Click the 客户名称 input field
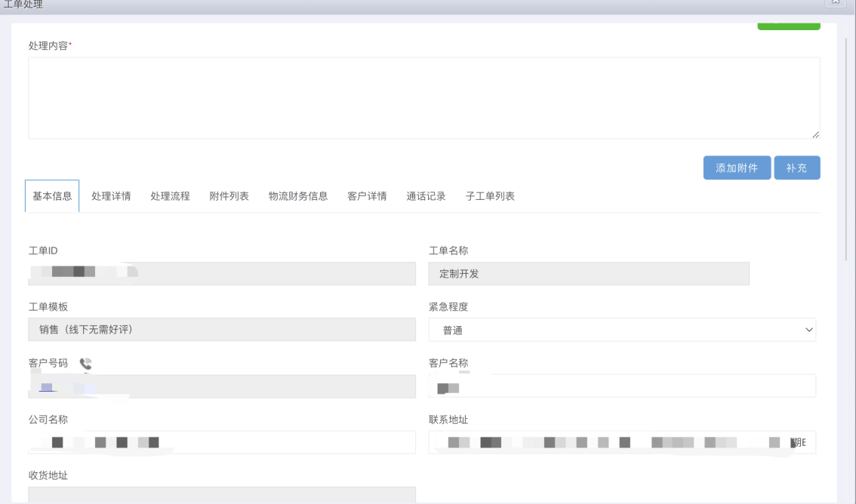Viewport: 856px width, 504px height. pyautogui.click(x=622, y=386)
